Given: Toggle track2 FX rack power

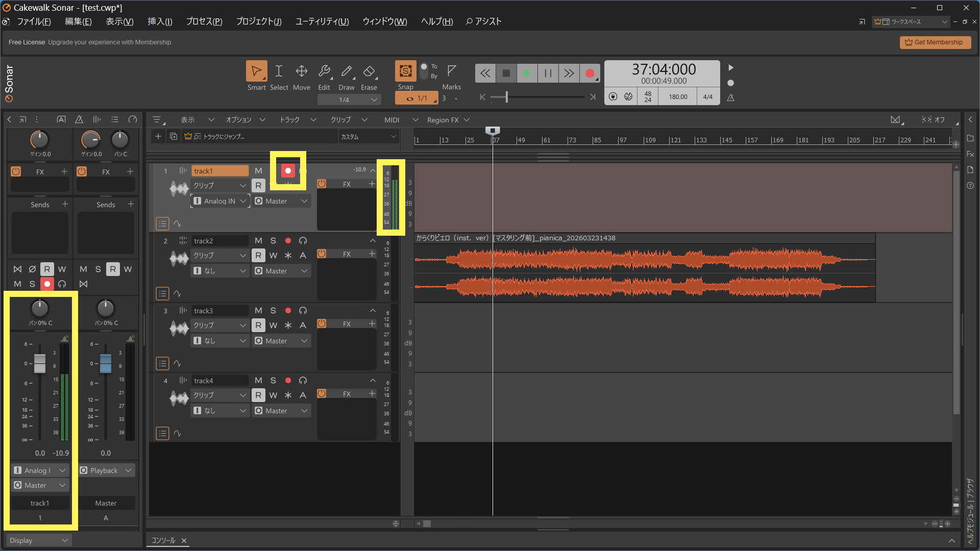Looking at the screenshot, I should (322, 254).
